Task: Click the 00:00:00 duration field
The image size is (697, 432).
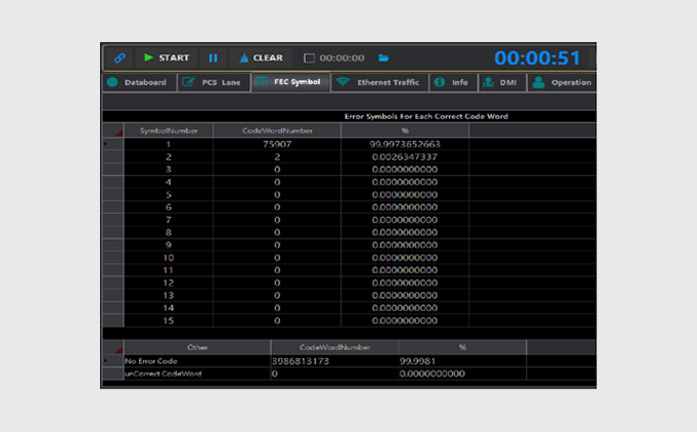Action: [342, 58]
